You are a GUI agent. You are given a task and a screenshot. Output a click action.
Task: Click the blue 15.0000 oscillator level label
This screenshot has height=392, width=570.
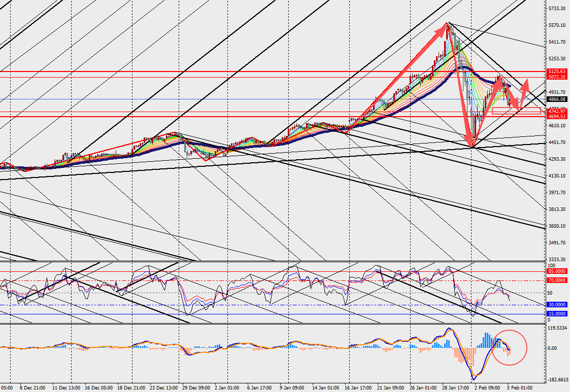coord(557,314)
